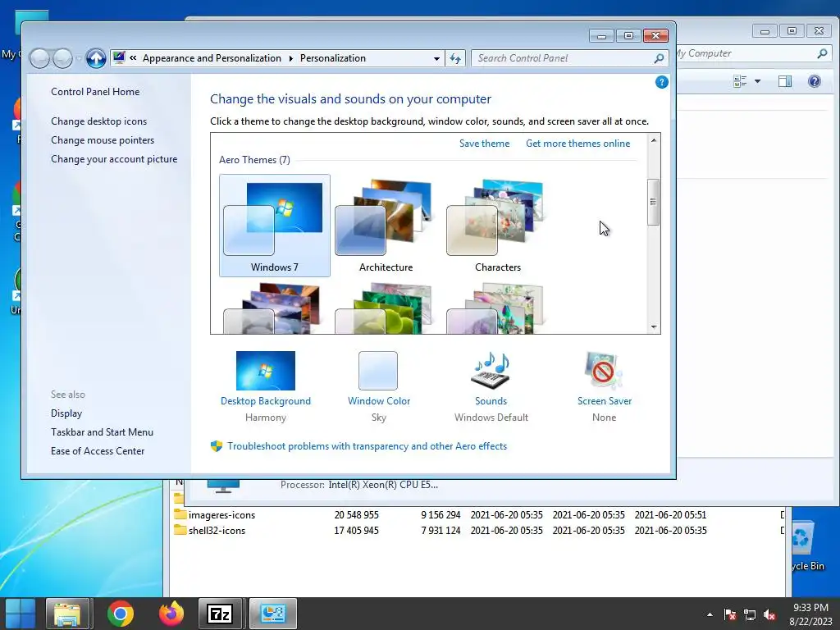The image size is (840, 630).
Task: Open Change mouse pointers
Action: point(103,139)
